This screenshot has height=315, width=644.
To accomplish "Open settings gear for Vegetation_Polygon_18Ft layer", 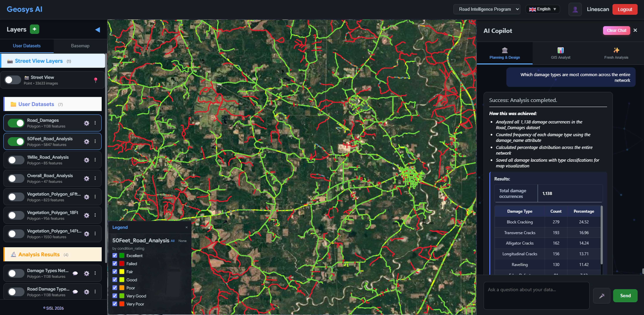I will point(87,215).
